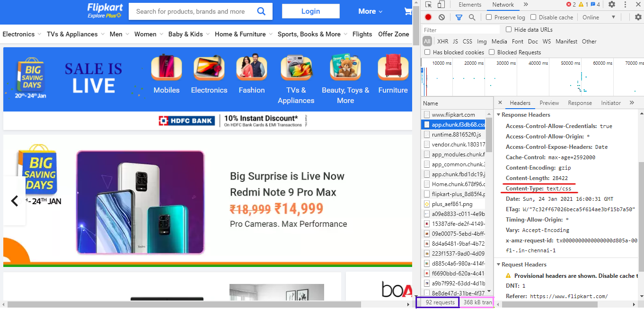Expand the Men nav menu
The width and height of the screenshot is (644, 309).
(x=120, y=34)
